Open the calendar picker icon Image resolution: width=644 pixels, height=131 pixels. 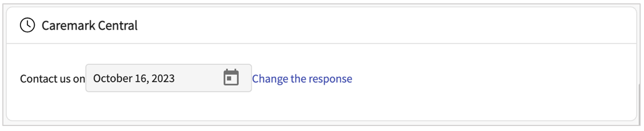[231, 78]
